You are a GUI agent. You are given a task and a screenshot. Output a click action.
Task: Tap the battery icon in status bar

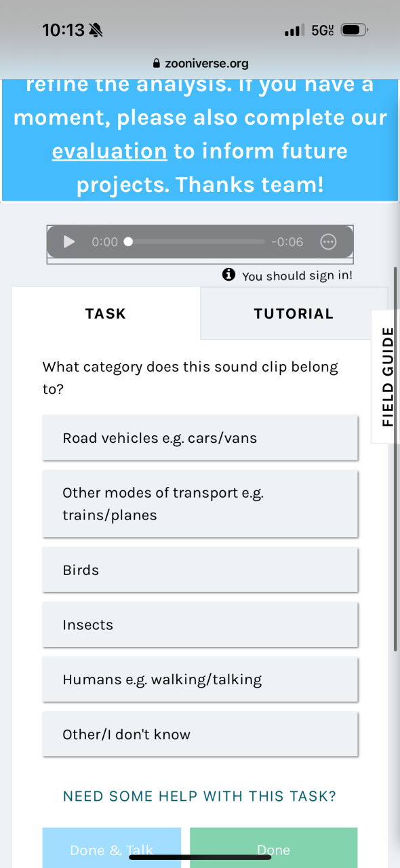355,31
